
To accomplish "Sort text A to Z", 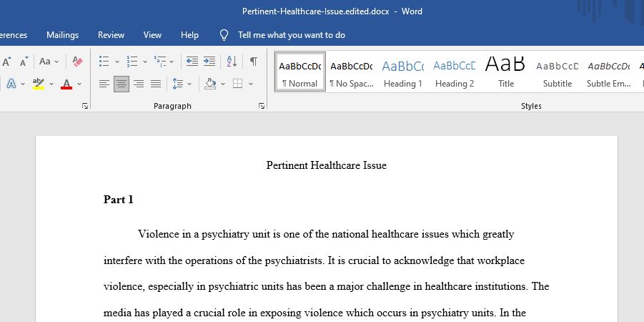I will pos(232,62).
